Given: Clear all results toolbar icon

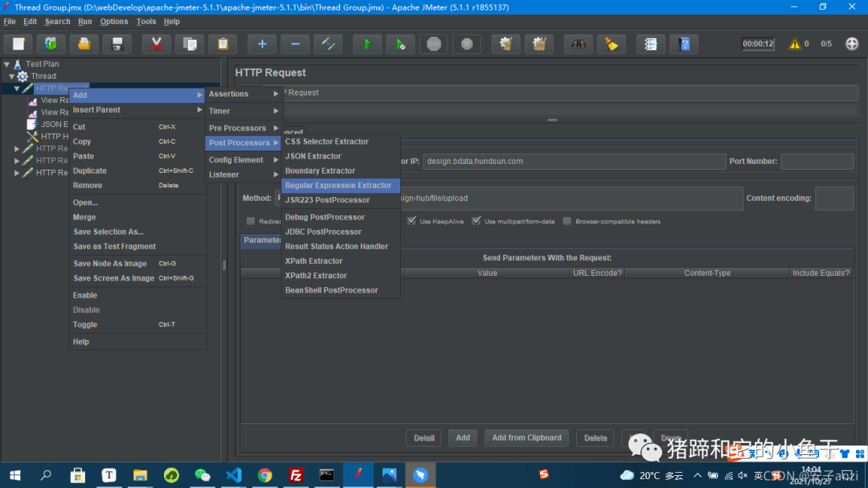Looking at the screenshot, I should [x=539, y=43].
